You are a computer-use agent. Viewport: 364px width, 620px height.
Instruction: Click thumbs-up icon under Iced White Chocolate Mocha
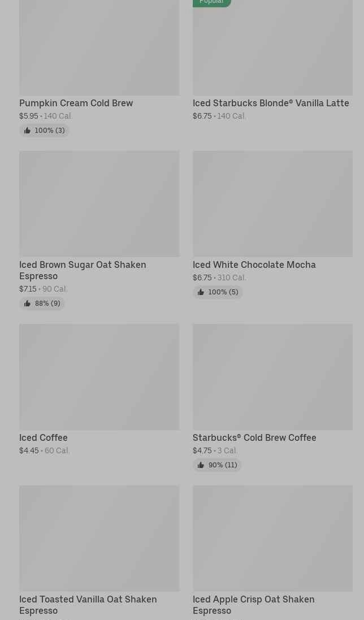201,292
